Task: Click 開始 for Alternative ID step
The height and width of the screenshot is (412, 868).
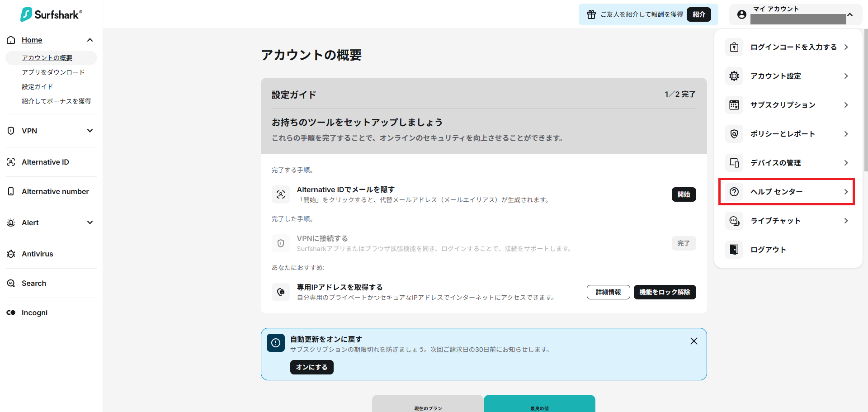Action: [684, 194]
